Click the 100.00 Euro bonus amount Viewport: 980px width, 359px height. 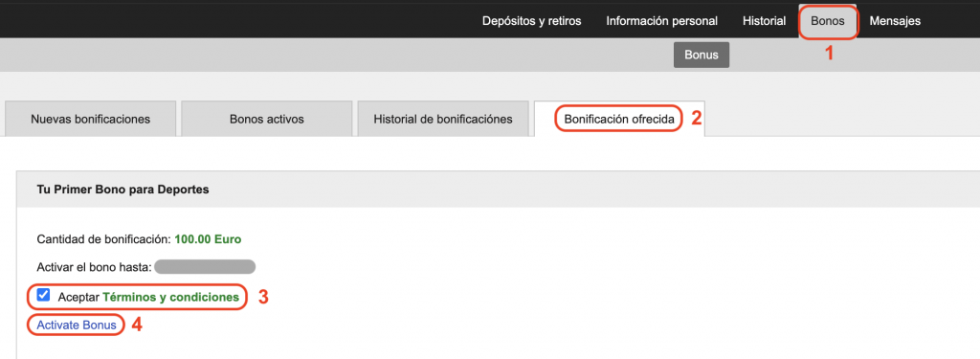(208, 239)
